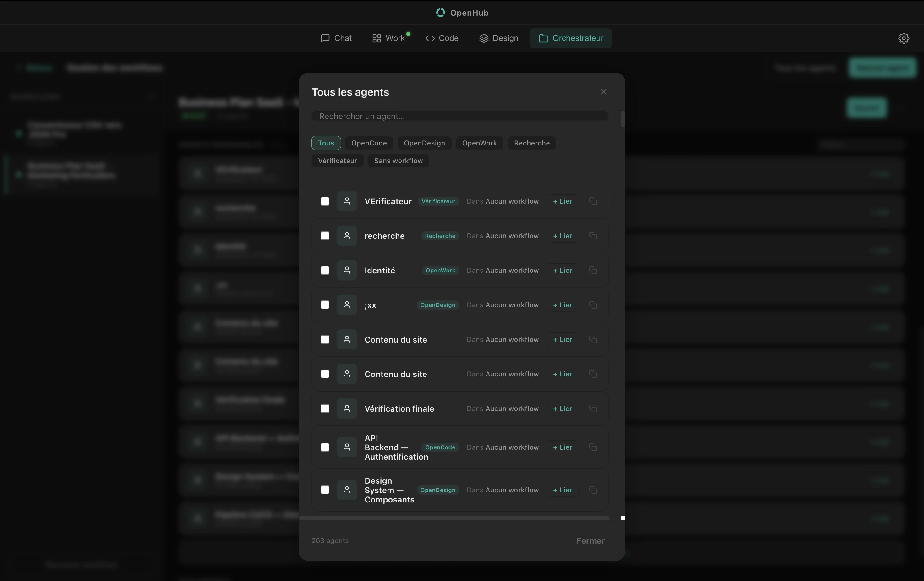Copy the ;xx agent via its icon
Image resolution: width=924 pixels, height=581 pixels.
tap(593, 305)
